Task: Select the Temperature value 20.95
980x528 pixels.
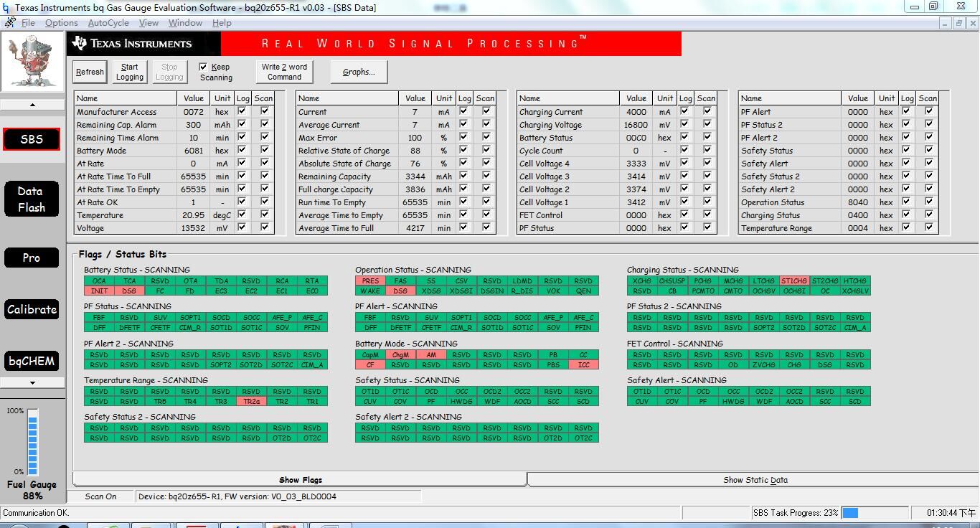Action: (x=193, y=215)
